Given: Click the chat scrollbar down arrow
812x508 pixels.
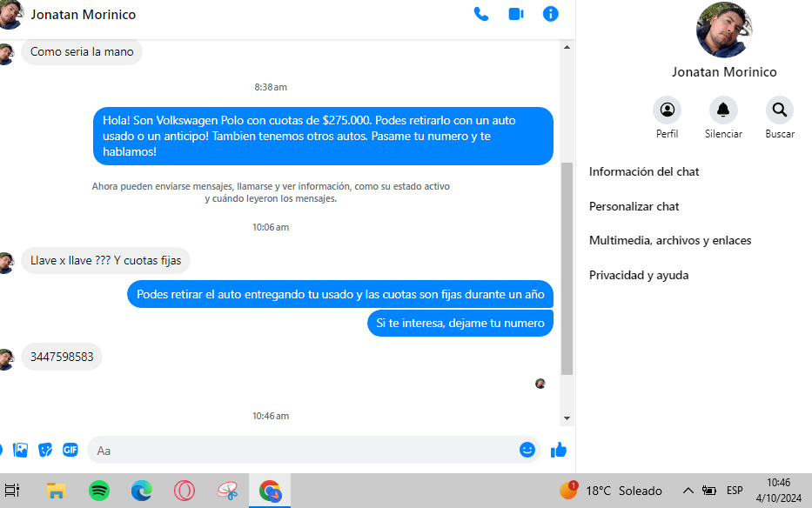Looking at the screenshot, I should tap(567, 418).
